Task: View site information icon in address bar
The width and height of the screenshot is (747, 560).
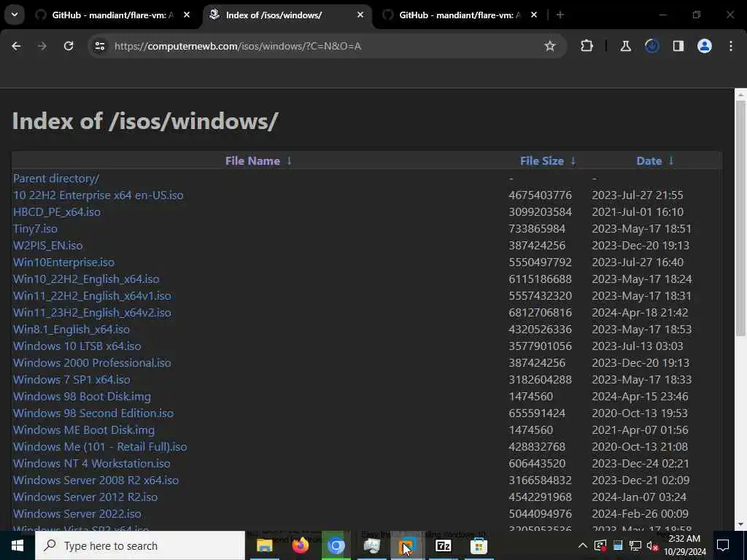Action: [99, 46]
